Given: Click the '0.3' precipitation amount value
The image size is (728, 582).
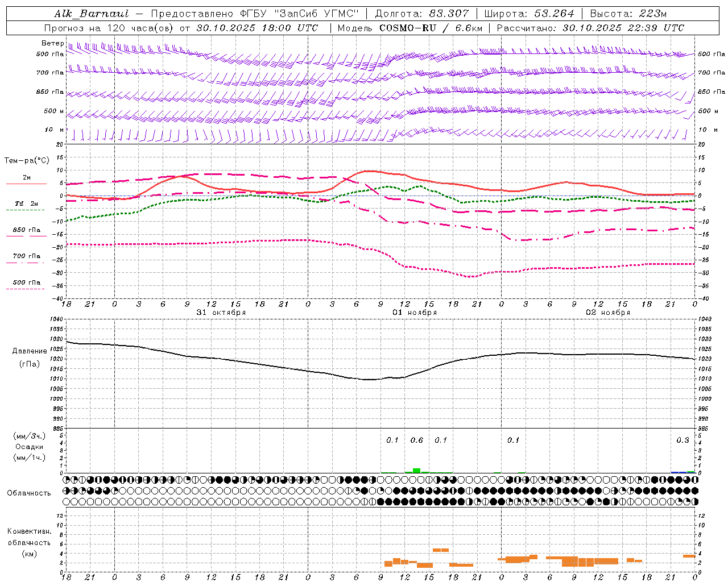Looking at the screenshot, I should pos(682,440).
